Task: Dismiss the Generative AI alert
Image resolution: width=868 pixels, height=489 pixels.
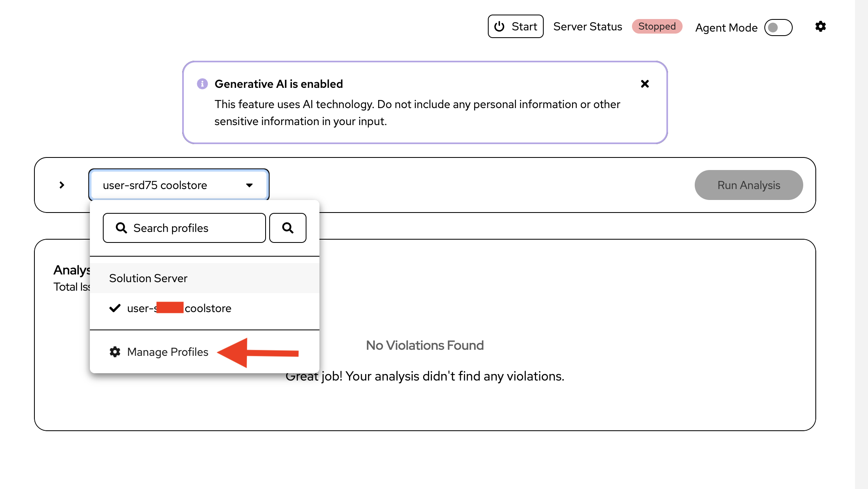Action: click(x=645, y=84)
